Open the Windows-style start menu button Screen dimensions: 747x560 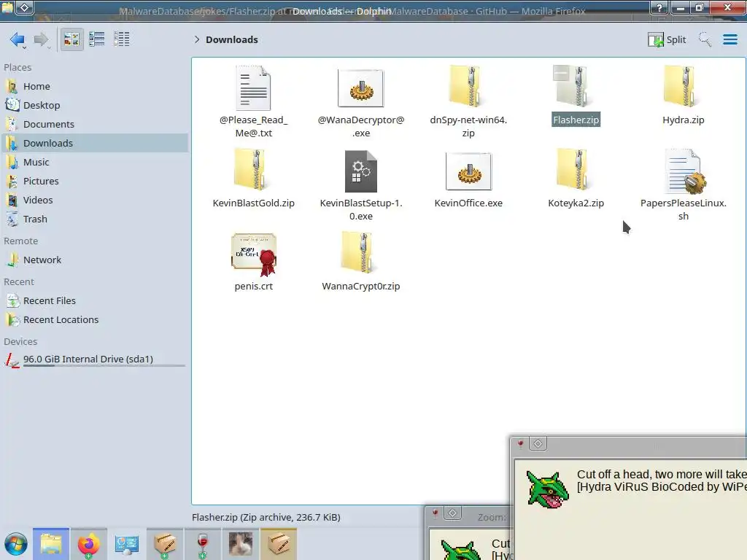(16, 544)
